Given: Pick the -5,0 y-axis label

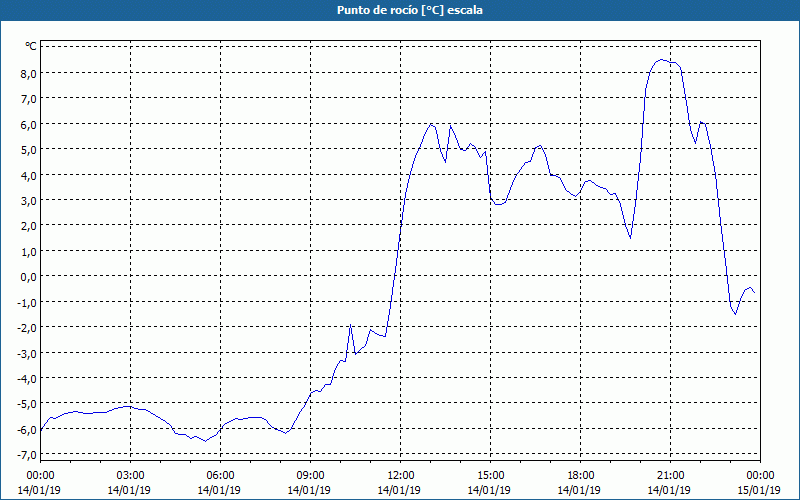Looking at the screenshot, I should coord(27,404).
